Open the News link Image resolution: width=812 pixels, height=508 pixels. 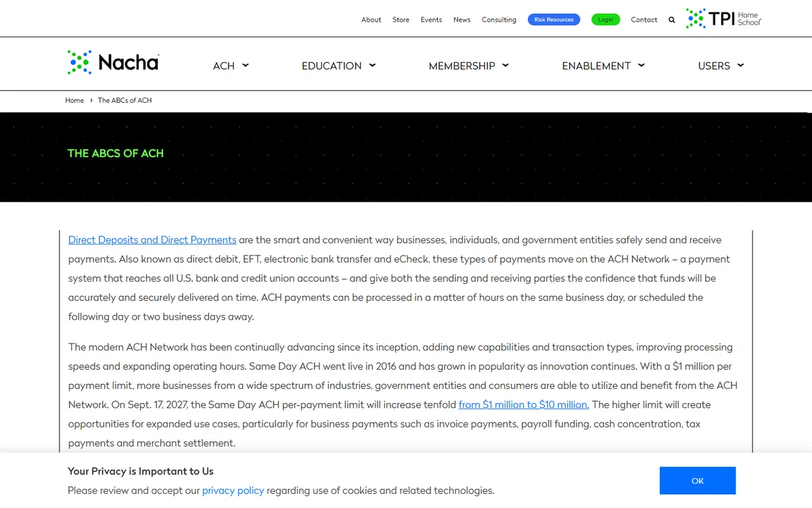pyautogui.click(x=462, y=20)
